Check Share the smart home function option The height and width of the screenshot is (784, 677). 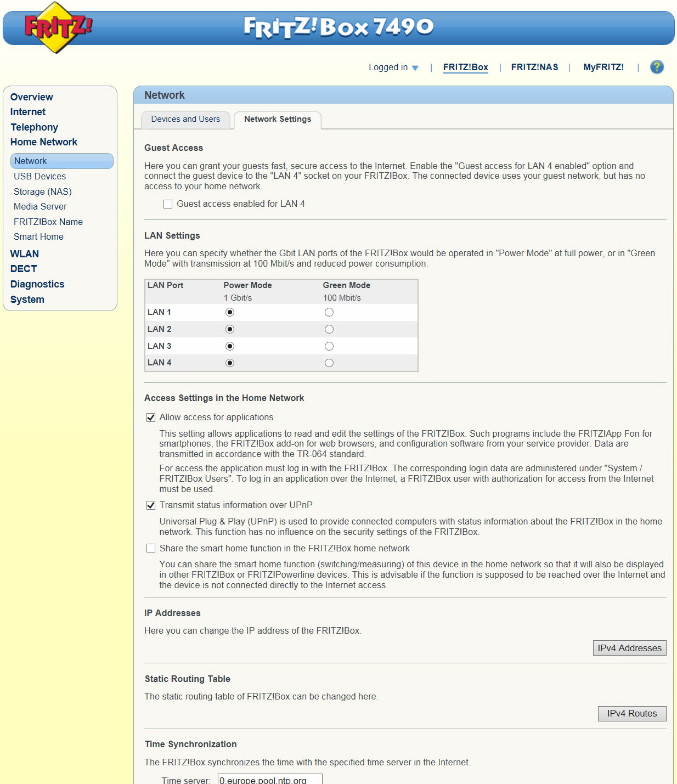[x=151, y=548]
